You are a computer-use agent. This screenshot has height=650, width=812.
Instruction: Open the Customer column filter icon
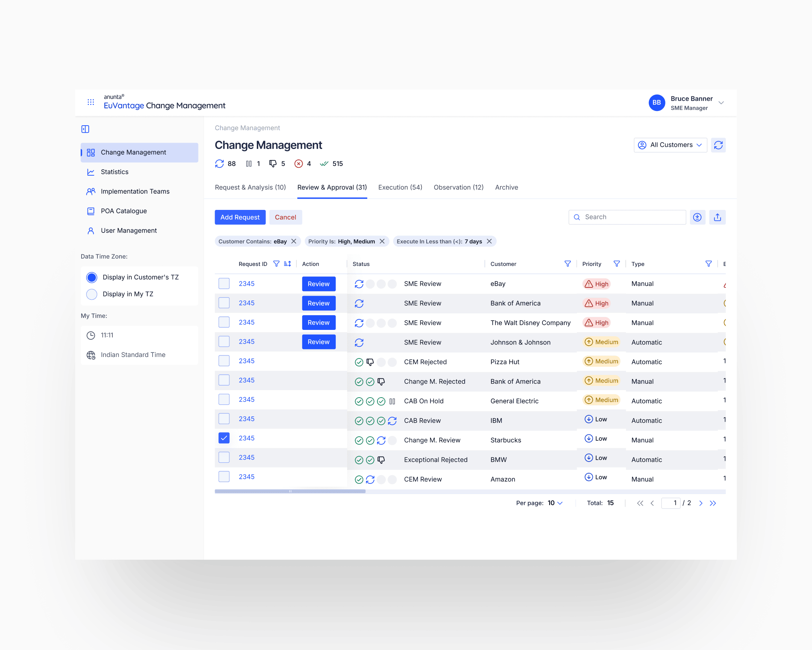[568, 264]
